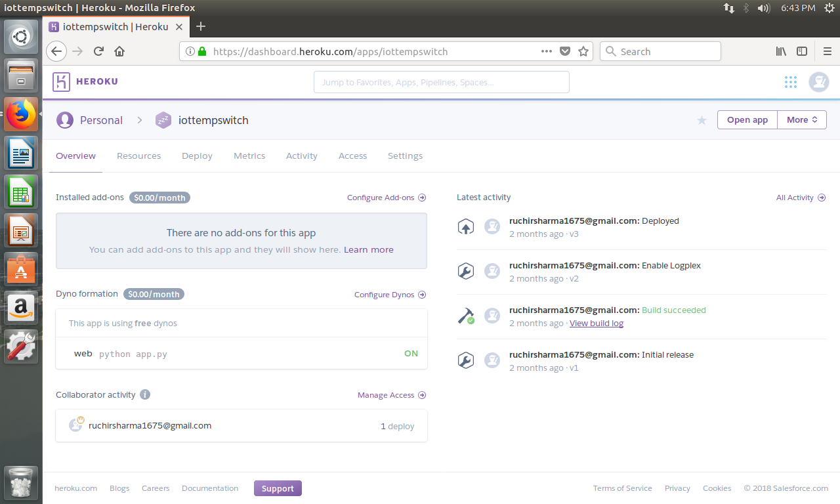The image size is (840, 504).
Task: Expand the More dropdown button
Action: (x=802, y=119)
